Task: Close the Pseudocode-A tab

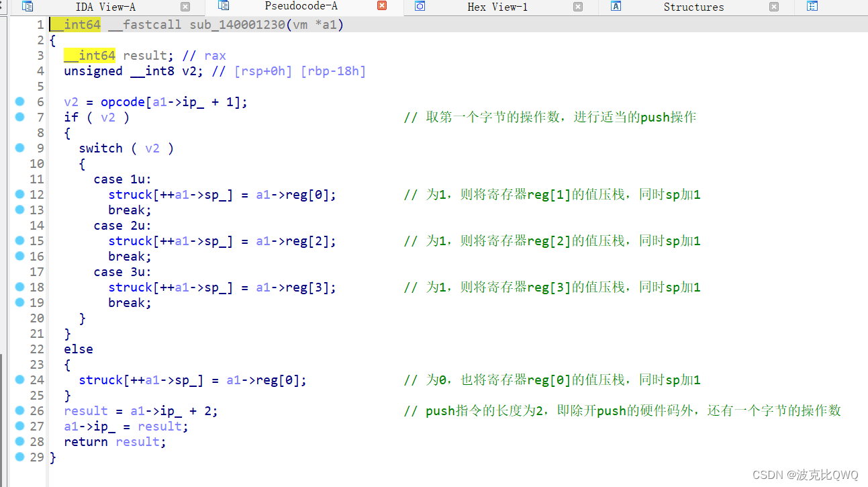Action: pyautogui.click(x=382, y=6)
